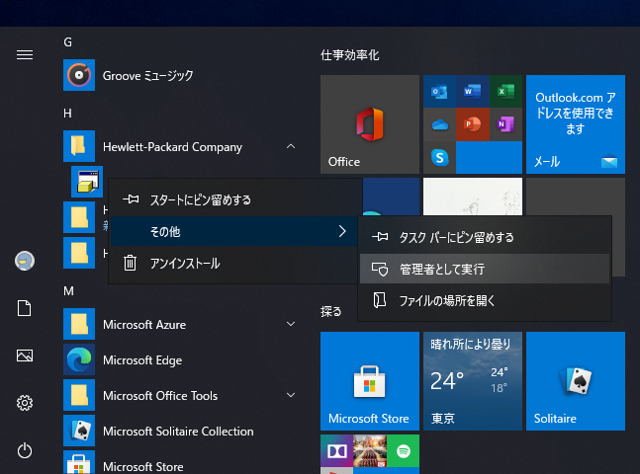Click the 探る group header
This screenshot has width=640, height=474.
[x=331, y=312]
